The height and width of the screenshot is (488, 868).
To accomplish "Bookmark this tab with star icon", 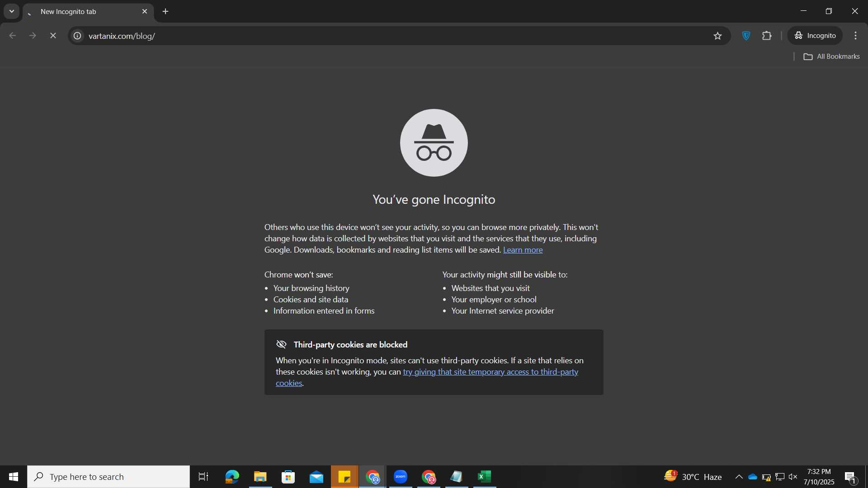I will point(717,36).
